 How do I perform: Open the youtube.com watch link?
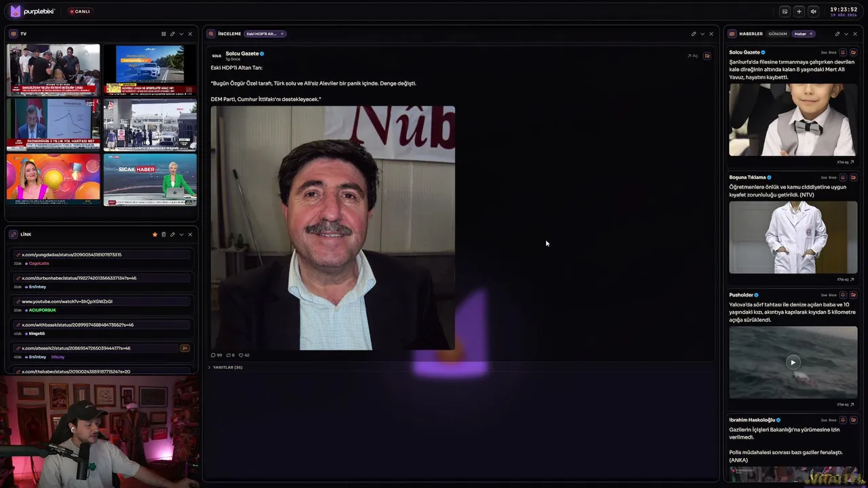point(102,302)
